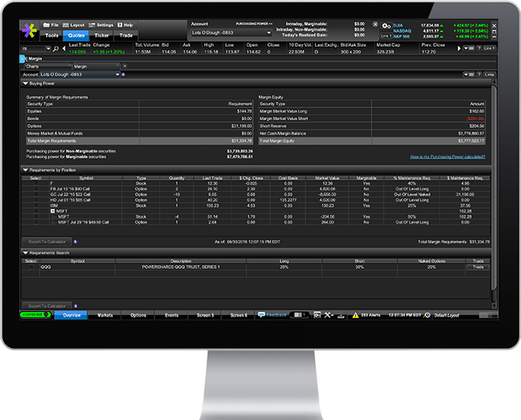521x420 pixels.
Task: Collapse the Buying Power section
Action: (25, 82)
